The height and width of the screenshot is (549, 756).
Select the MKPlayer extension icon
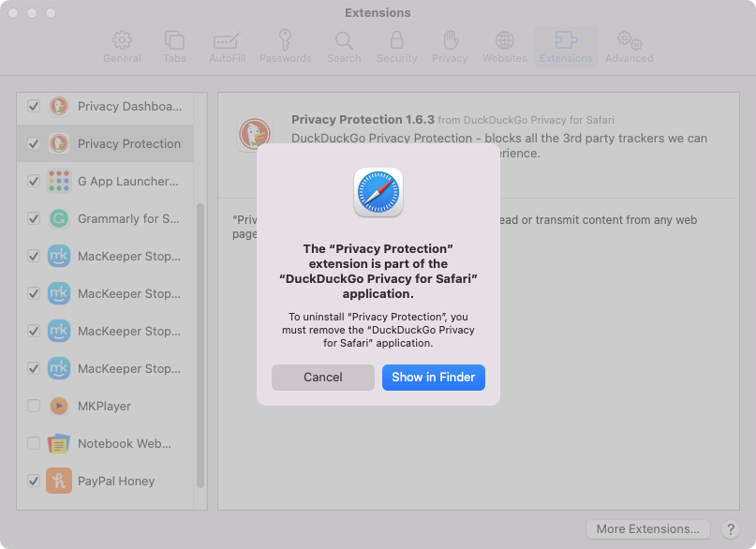coord(59,406)
